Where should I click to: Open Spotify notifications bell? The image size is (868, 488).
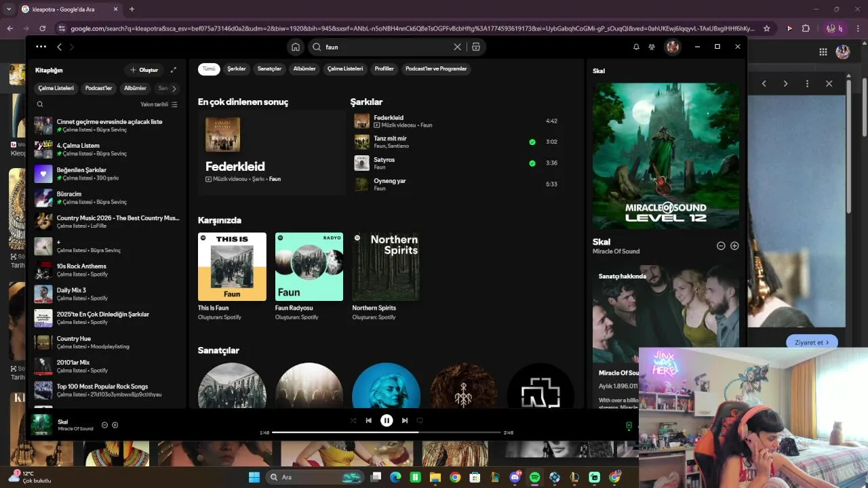tap(636, 47)
